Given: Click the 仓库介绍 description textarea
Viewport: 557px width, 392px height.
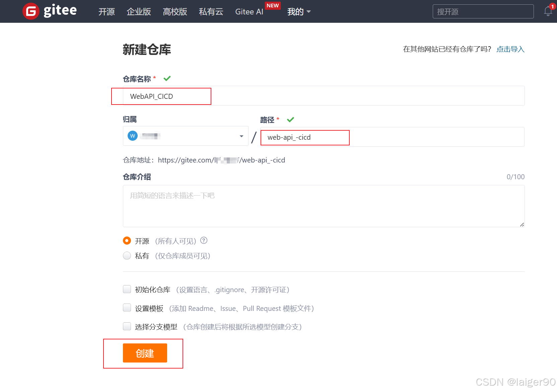Looking at the screenshot, I should coord(324,206).
